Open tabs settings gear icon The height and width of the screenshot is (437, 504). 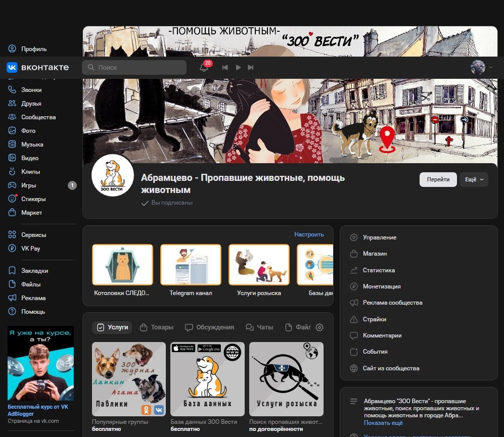coord(319,327)
